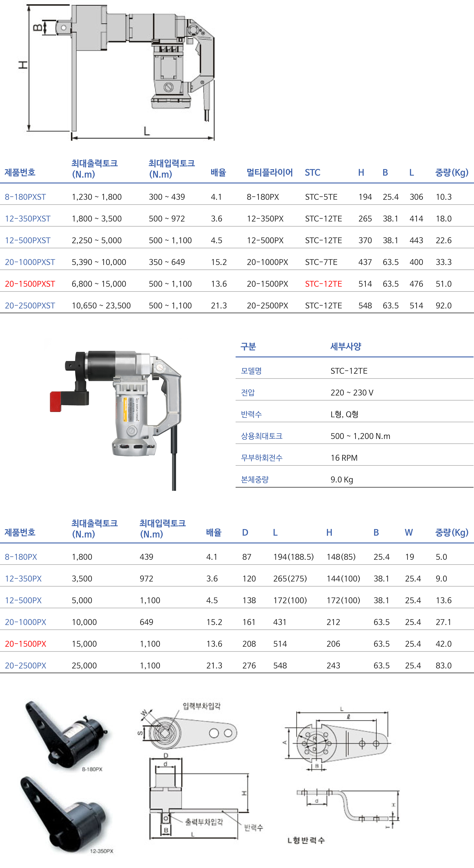Screen dimensions: 474x868
Task: Click the 25,000 output torque value
Action: click(84, 665)
